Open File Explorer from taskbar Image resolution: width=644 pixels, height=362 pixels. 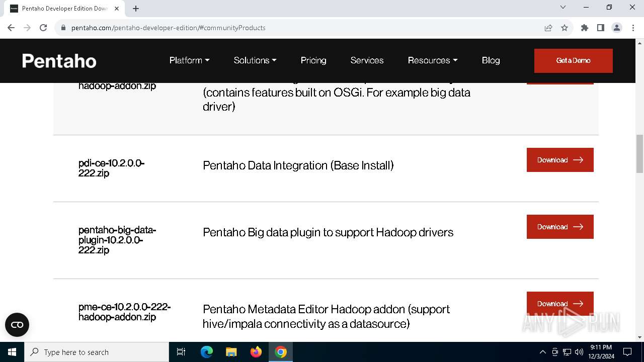point(231,352)
